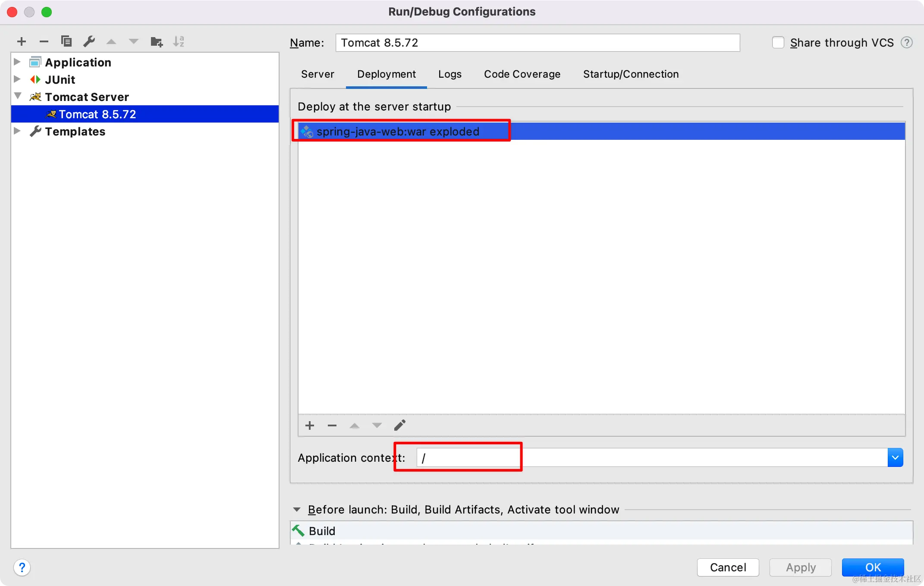Copy the selected configuration
The height and width of the screenshot is (586, 924).
point(66,41)
